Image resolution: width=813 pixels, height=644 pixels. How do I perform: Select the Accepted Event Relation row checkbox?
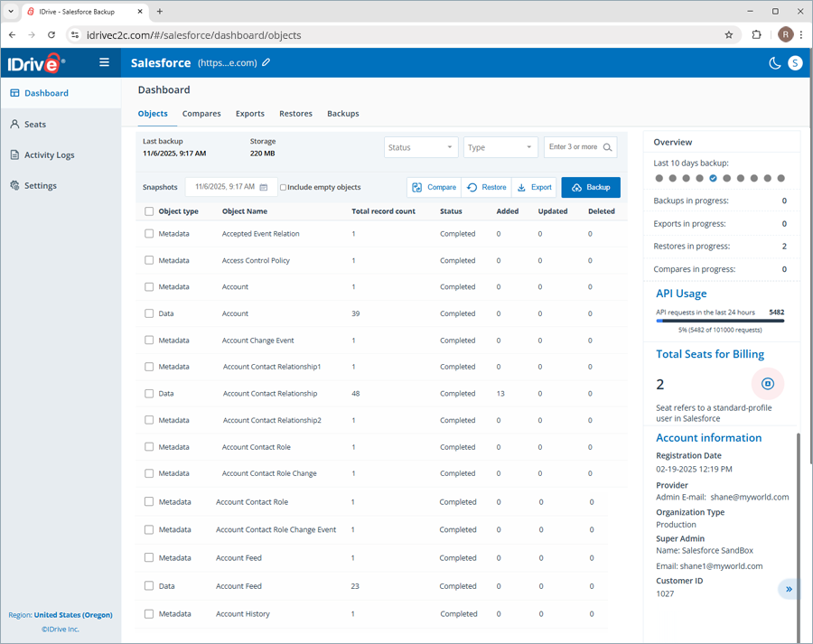(149, 234)
